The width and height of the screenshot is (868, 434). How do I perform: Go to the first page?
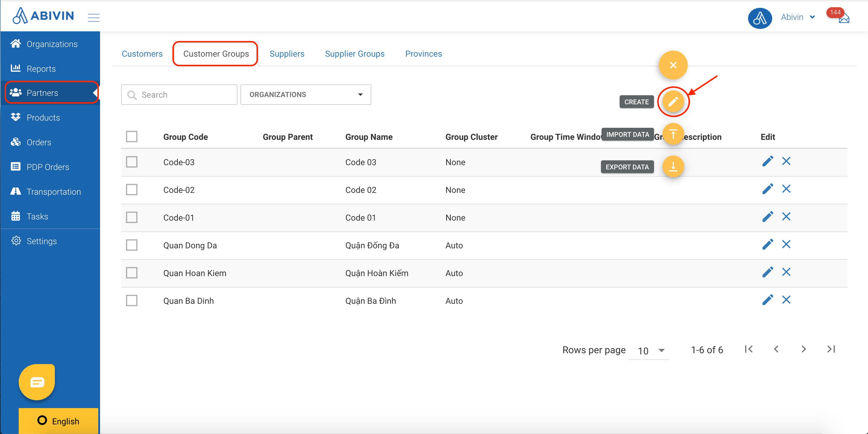(749, 349)
